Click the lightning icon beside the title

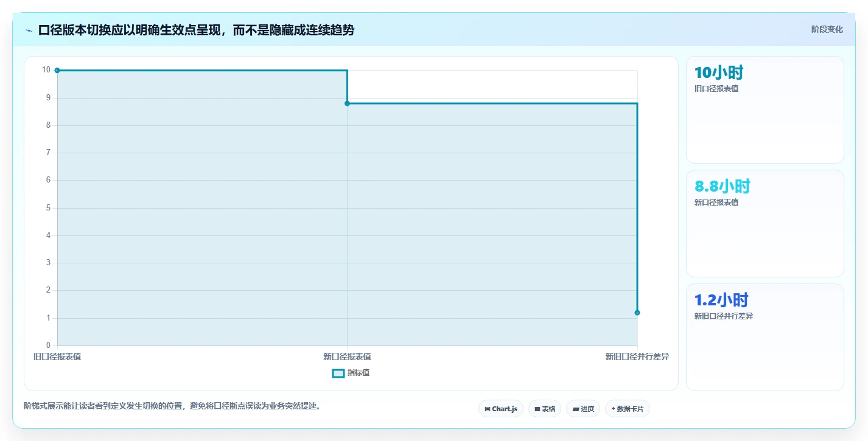point(29,30)
